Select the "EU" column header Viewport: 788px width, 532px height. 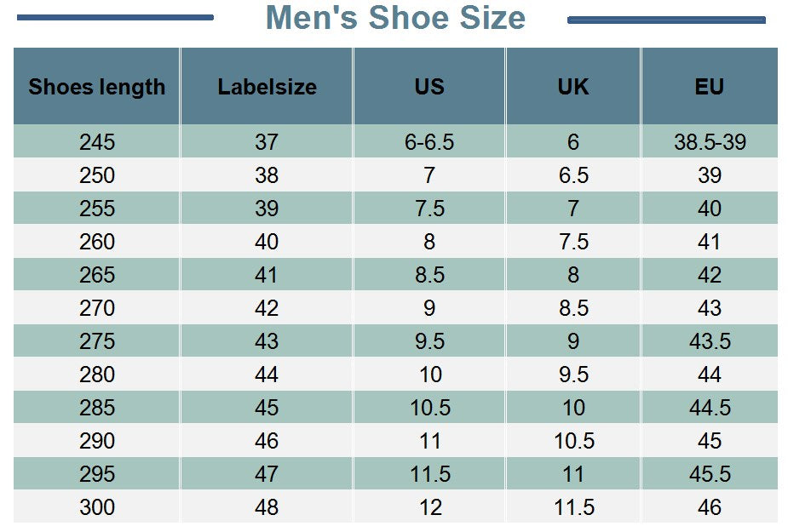pyautogui.click(x=709, y=87)
